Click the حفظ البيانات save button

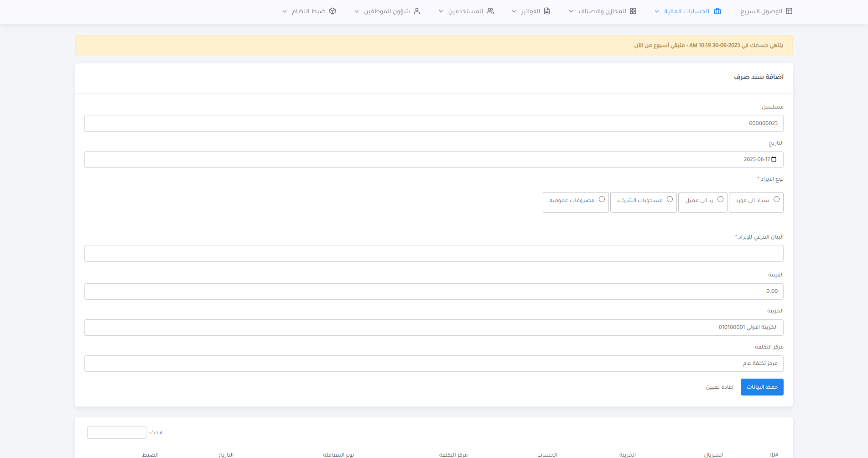pyautogui.click(x=762, y=387)
